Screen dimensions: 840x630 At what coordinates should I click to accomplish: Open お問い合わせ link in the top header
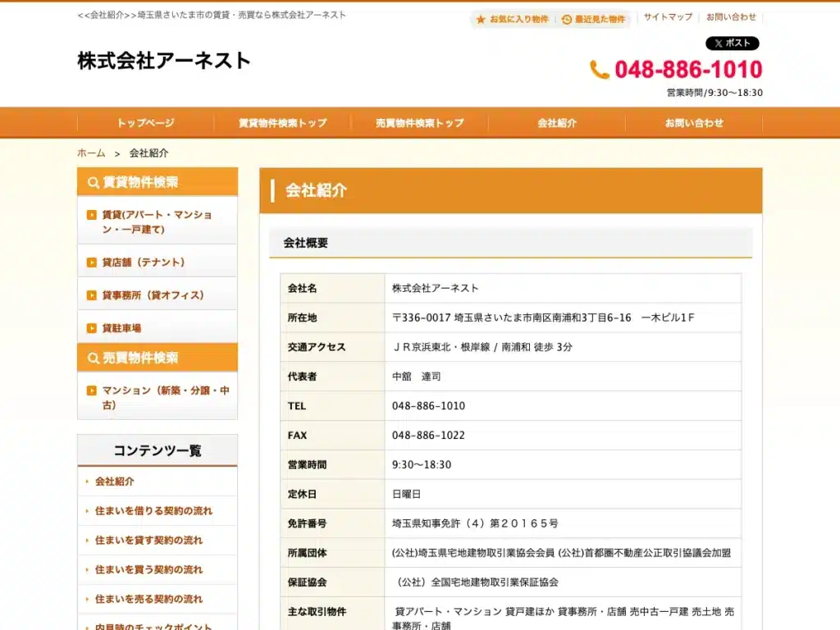[731, 17]
